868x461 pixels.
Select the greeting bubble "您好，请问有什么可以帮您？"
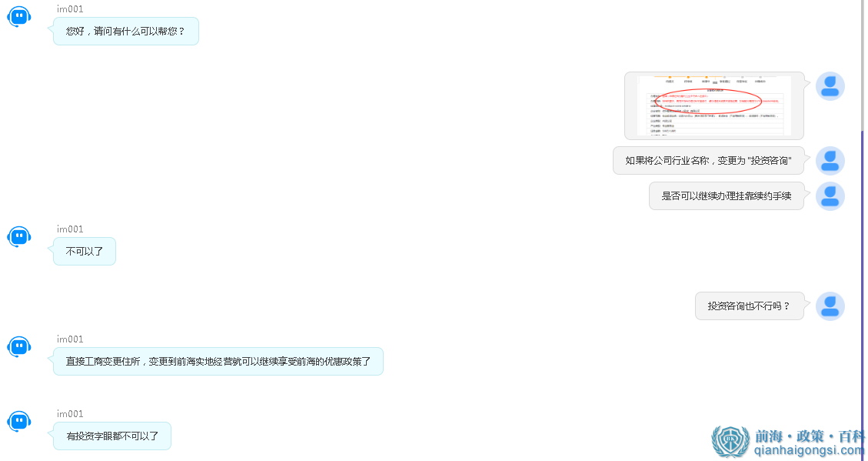125,31
